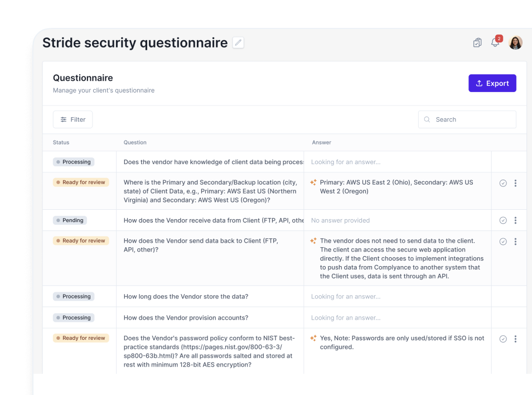This screenshot has height=395, width=532.
Task: Open the more options menu on the Pending row
Action: tap(515, 220)
